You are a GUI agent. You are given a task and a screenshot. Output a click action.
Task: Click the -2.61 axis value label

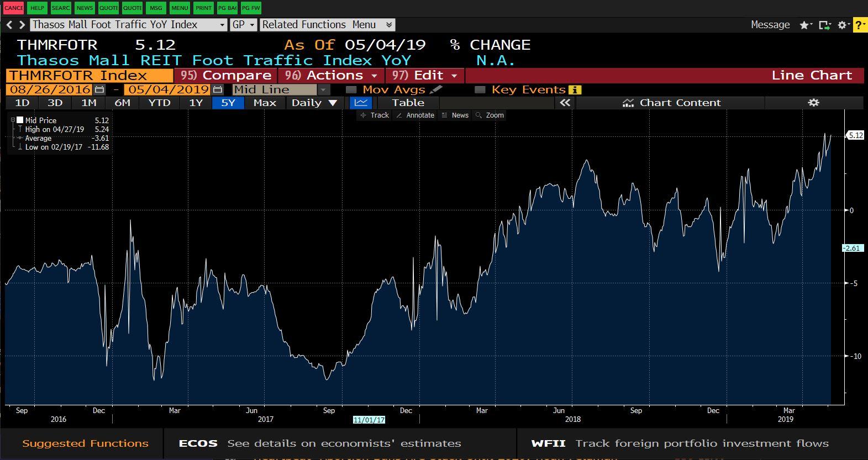852,248
